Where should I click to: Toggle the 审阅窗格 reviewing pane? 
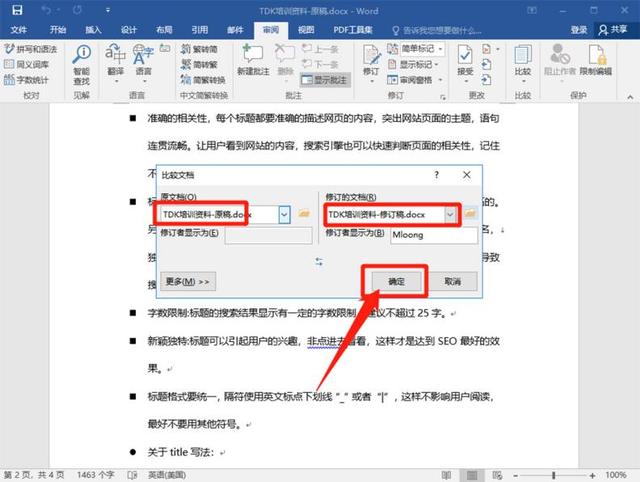click(x=410, y=80)
